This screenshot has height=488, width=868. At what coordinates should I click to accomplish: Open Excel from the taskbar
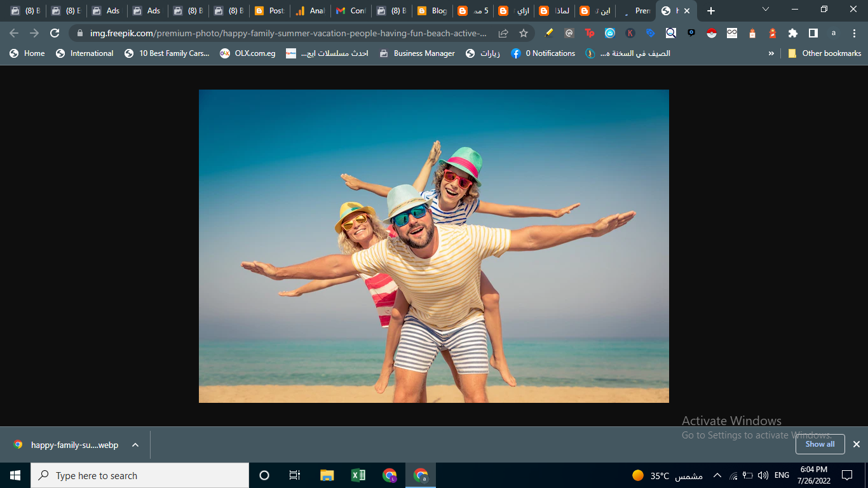tap(358, 475)
